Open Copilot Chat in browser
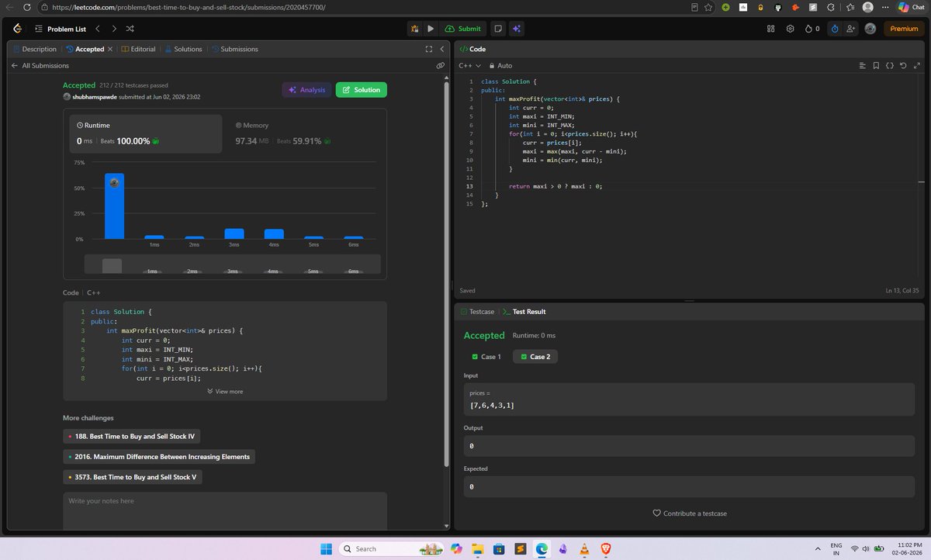The width and height of the screenshot is (931, 560). [x=911, y=7]
